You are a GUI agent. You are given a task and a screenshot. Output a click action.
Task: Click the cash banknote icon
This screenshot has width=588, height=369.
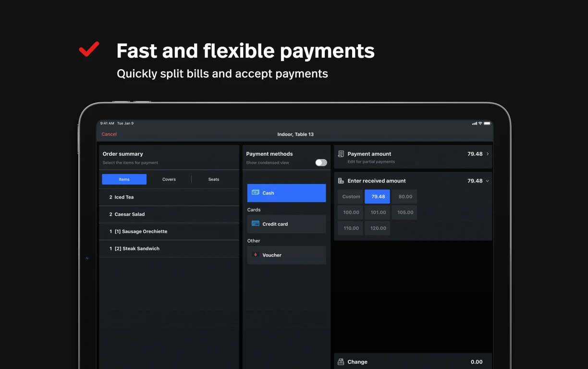coord(256,193)
